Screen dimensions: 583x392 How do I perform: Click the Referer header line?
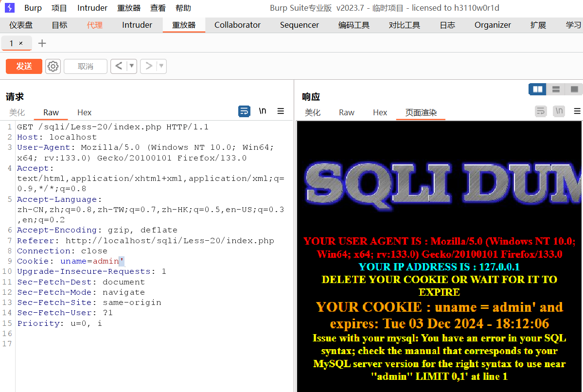point(146,241)
